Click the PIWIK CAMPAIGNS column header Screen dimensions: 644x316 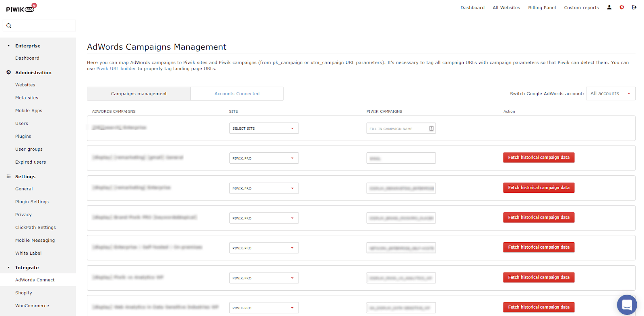(384, 112)
